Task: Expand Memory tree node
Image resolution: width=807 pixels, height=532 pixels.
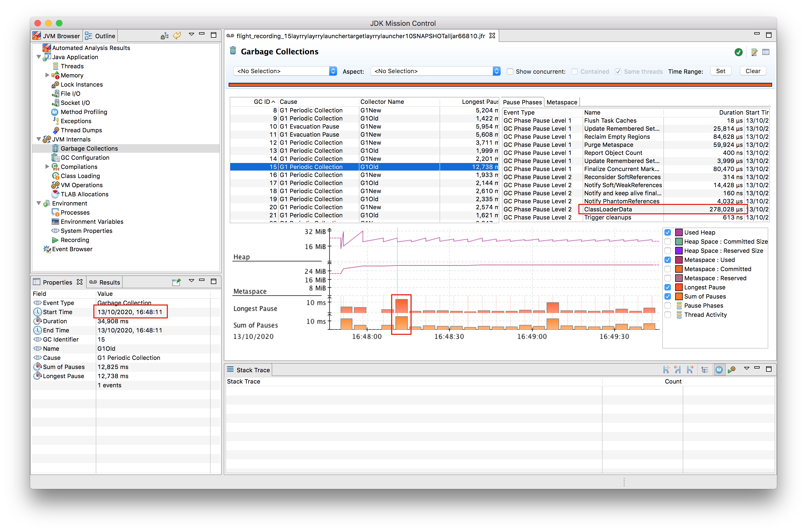Action: 47,75
